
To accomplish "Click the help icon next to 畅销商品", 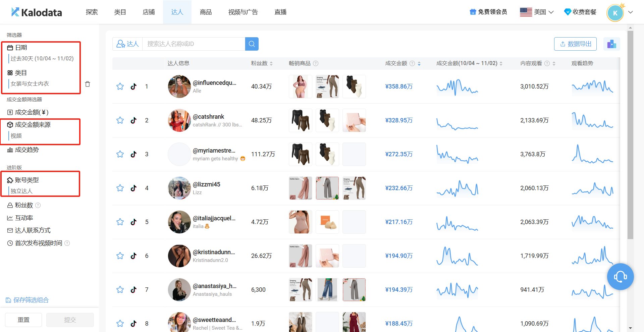I will pyautogui.click(x=316, y=63).
